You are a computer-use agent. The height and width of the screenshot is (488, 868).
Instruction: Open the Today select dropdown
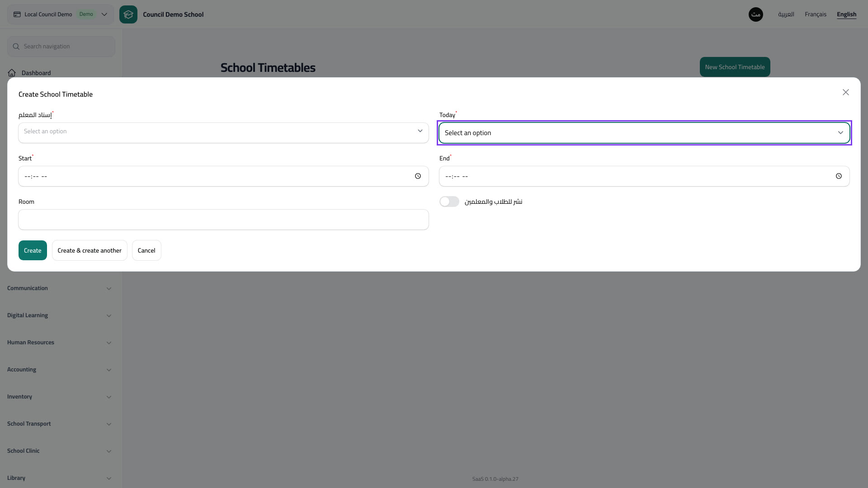[x=644, y=133]
